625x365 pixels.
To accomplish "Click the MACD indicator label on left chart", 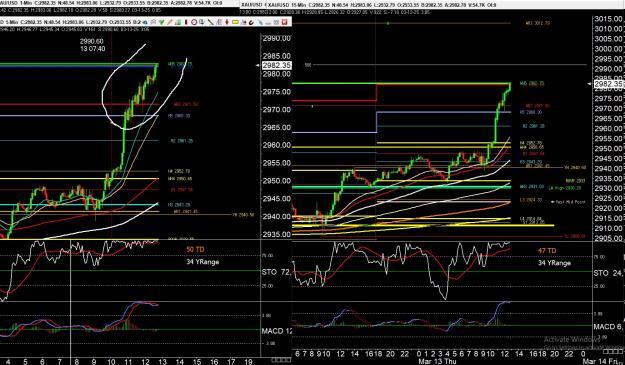I will pos(272,331).
